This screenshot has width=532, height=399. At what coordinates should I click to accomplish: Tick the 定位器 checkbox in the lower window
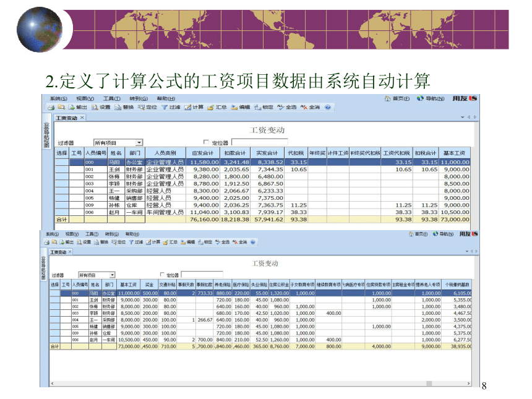pos(162,275)
